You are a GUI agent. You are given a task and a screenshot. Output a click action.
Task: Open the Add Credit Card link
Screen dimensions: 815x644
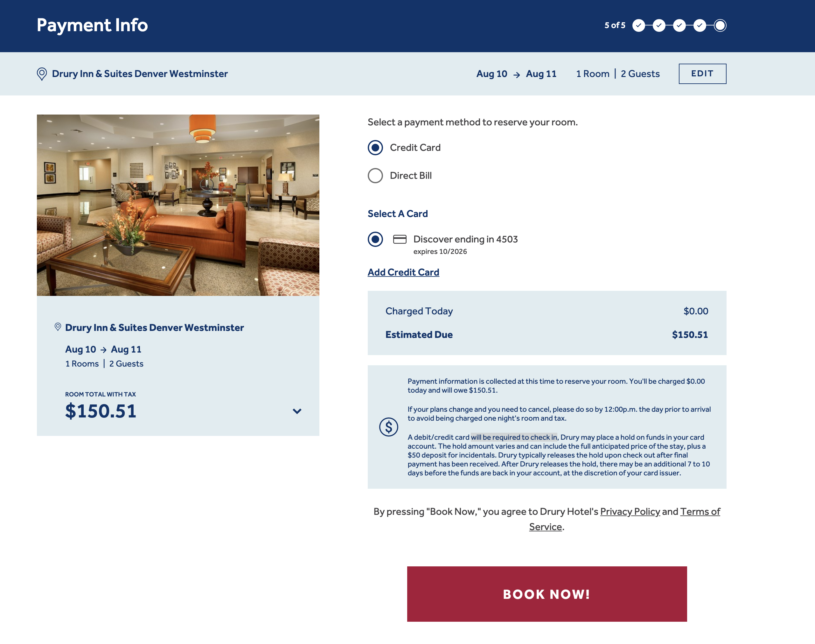click(403, 272)
